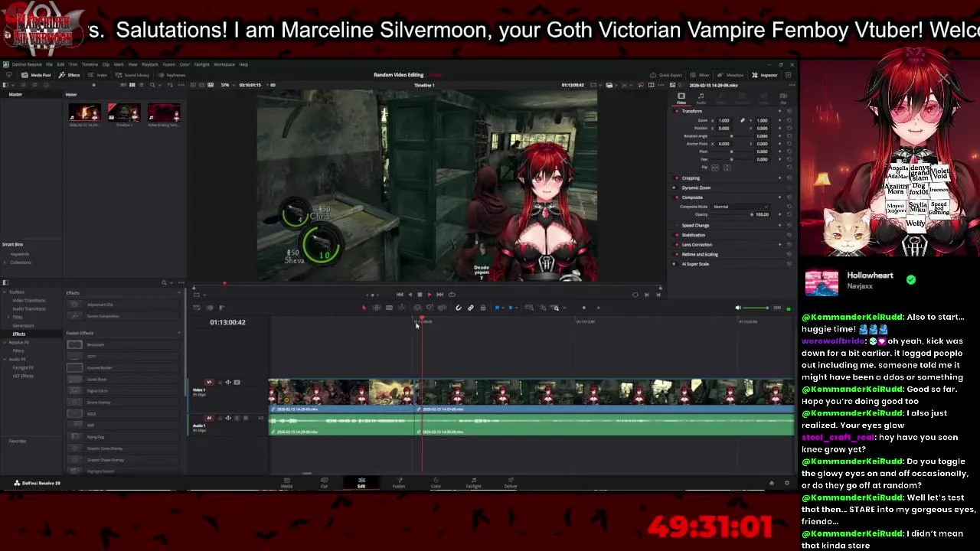
Task: Open the Sound Library panel
Action: pos(132,75)
